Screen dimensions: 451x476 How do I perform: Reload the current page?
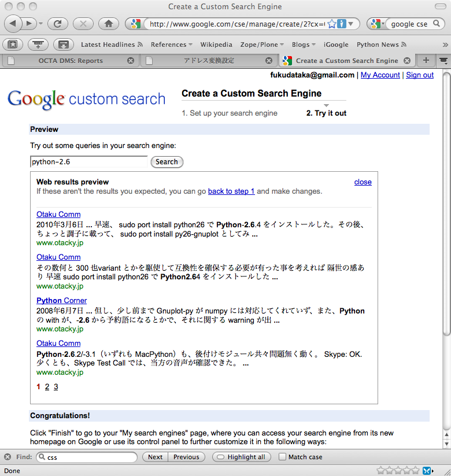[57, 24]
